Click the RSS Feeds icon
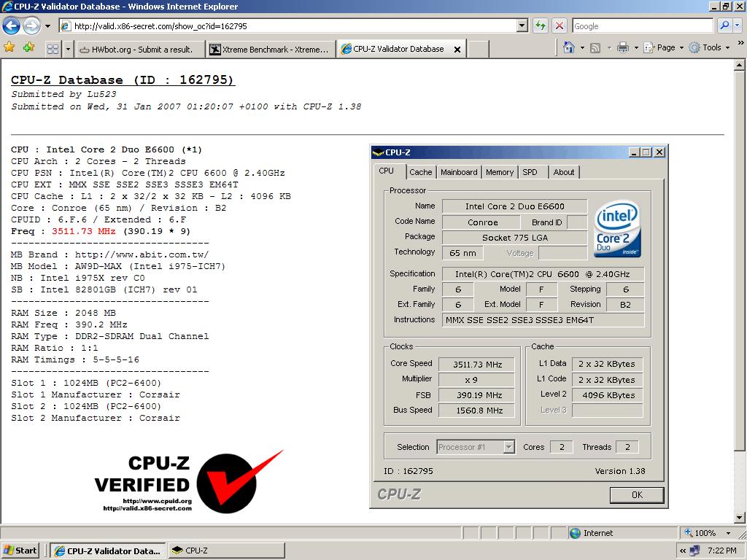Image resolution: width=747 pixels, height=560 pixels. [x=595, y=47]
